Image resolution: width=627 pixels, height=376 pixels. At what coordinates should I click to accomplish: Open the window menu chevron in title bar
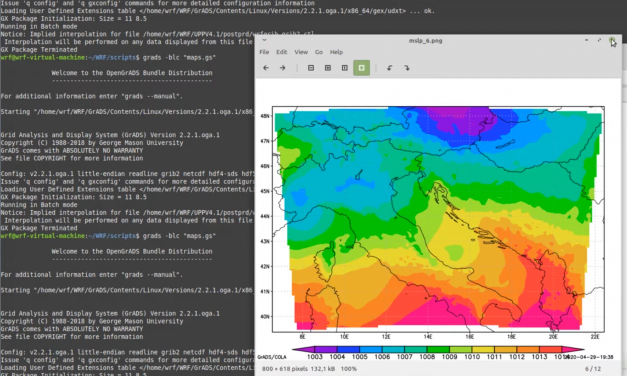[264, 40]
